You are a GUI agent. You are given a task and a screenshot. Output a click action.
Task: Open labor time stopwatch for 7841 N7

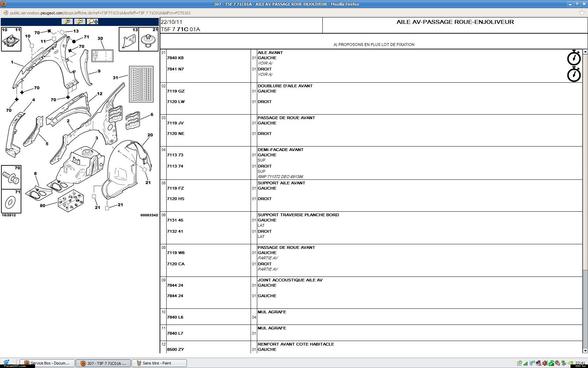click(x=574, y=74)
